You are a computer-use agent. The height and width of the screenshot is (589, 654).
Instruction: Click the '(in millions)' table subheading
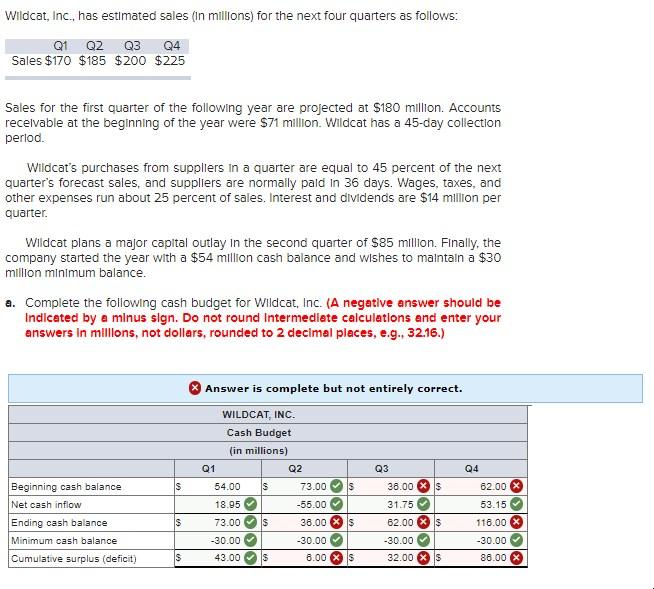[x=259, y=451]
